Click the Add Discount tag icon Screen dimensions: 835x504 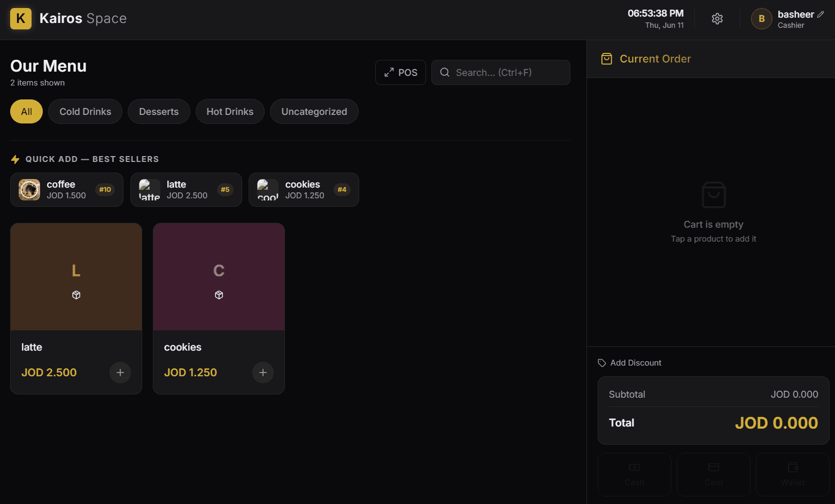click(x=602, y=363)
